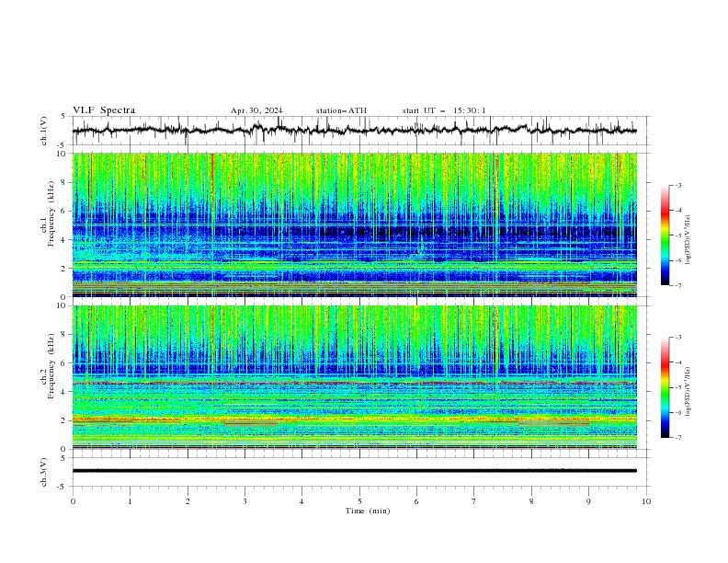This screenshot has width=728, height=563.
Task: Click tick label "4" on the Time axis
Action: [x=302, y=501]
